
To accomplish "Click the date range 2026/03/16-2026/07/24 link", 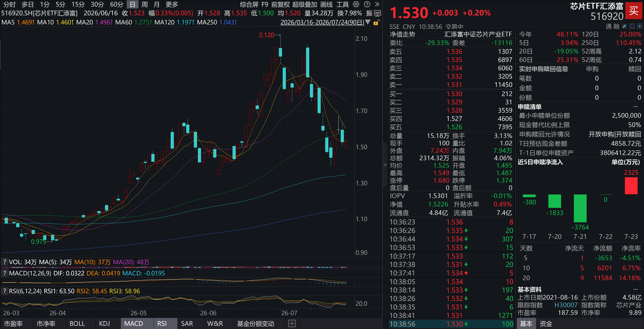I will (x=322, y=22).
